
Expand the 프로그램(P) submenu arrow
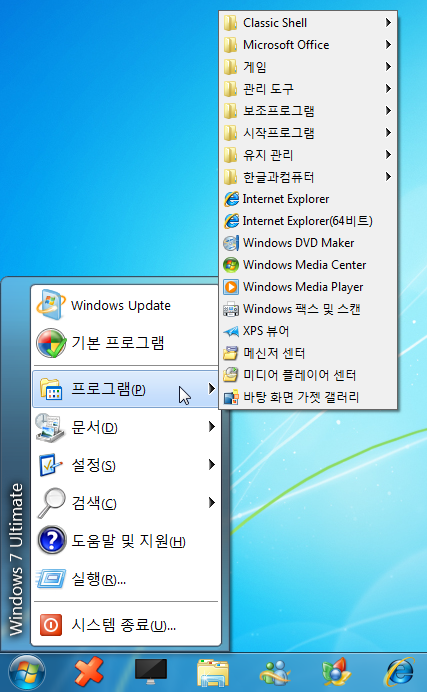[x=212, y=388]
